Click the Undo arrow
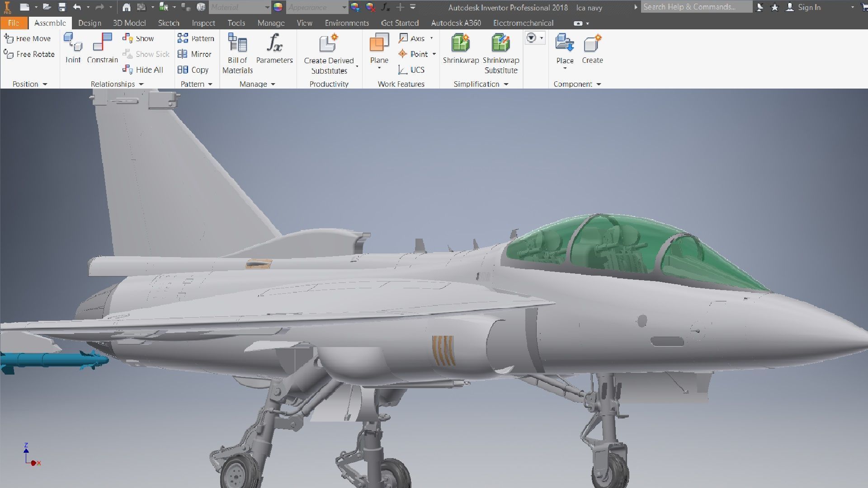868x488 pixels. click(x=77, y=7)
